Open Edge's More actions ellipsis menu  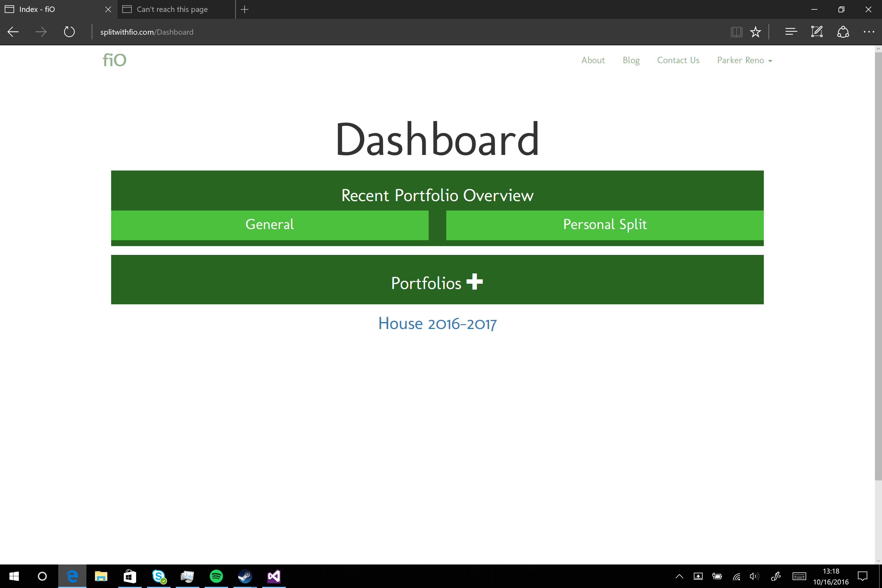coord(868,32)
